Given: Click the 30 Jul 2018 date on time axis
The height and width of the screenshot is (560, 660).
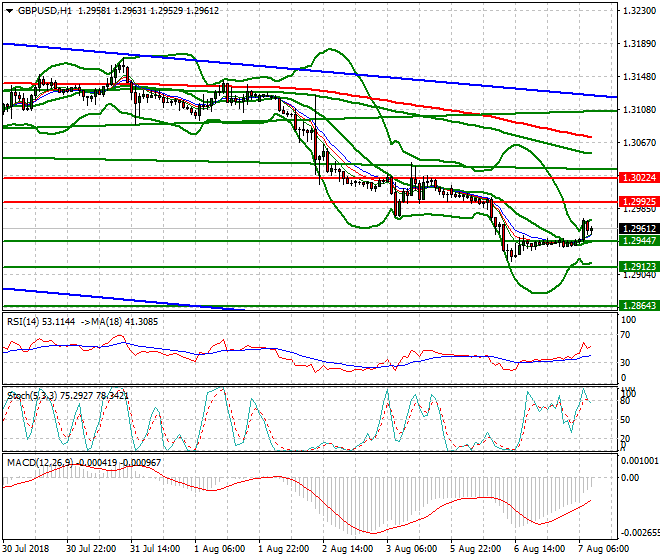Looking at the screenshot, I should pyautogui.click(x=27, y=551).
